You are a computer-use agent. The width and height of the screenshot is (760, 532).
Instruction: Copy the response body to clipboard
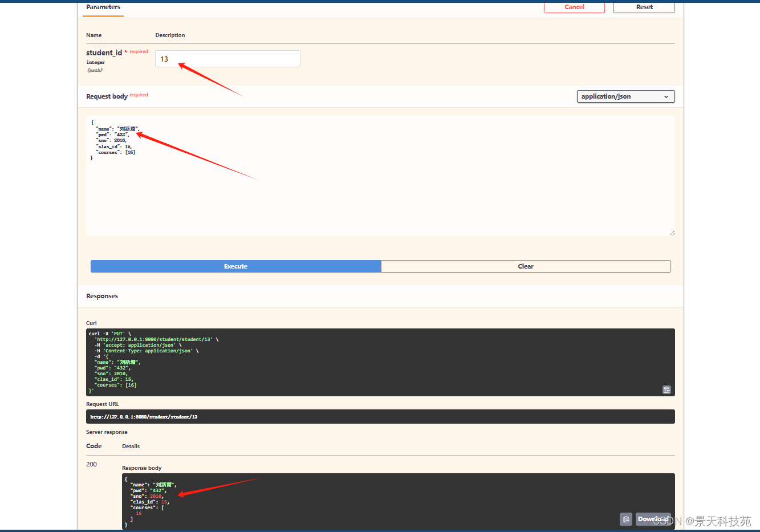click(626, 519)
